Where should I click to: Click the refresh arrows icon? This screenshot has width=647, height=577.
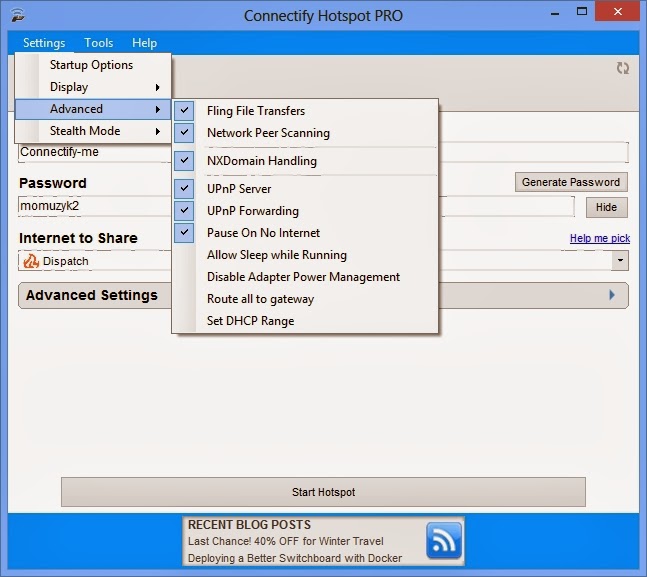point(623,68)
